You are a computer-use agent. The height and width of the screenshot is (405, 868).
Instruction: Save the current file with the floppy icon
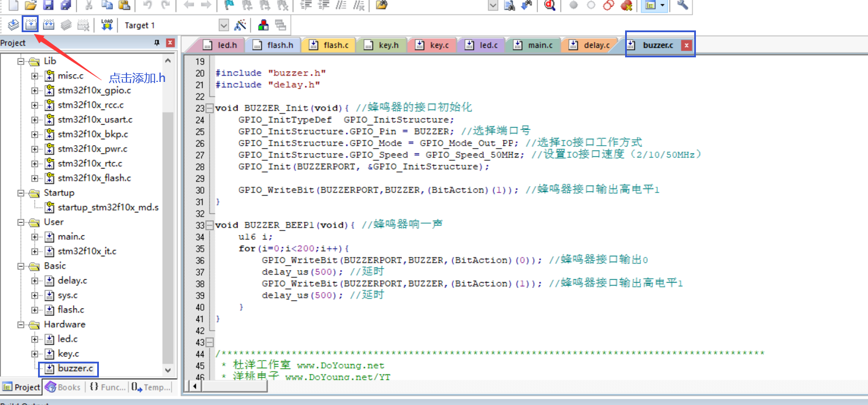pos(48,5)
